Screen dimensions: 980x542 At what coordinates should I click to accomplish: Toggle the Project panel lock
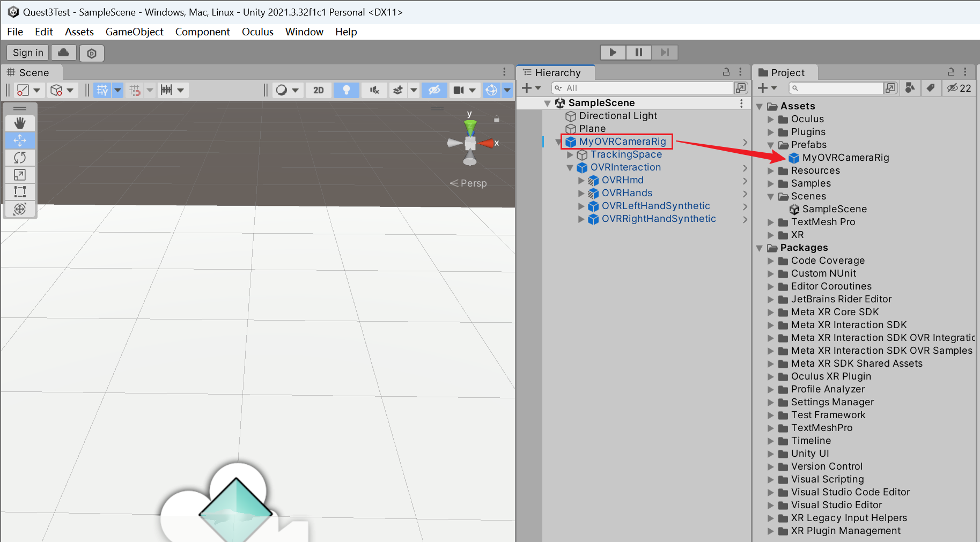tap(951, 72)
